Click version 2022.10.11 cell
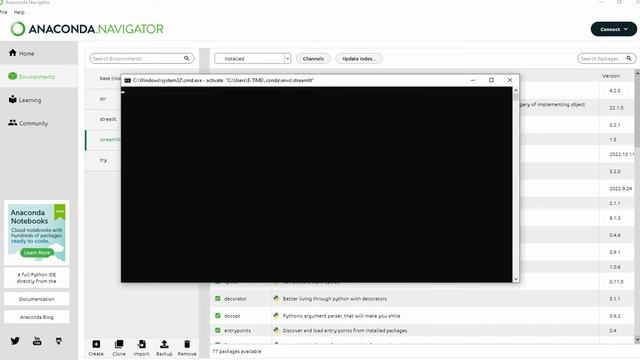Image resolution: width=640 pixels, height=360 pixels. click(622, 154)
